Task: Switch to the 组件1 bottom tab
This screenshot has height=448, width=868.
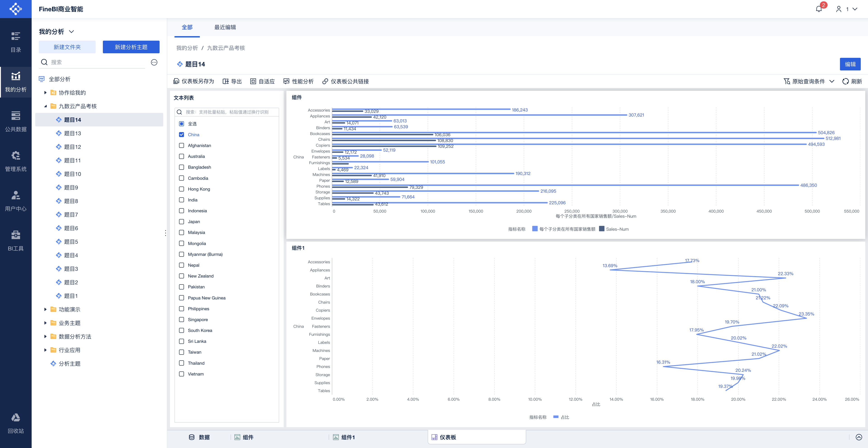Action: [x=344, y=437]
